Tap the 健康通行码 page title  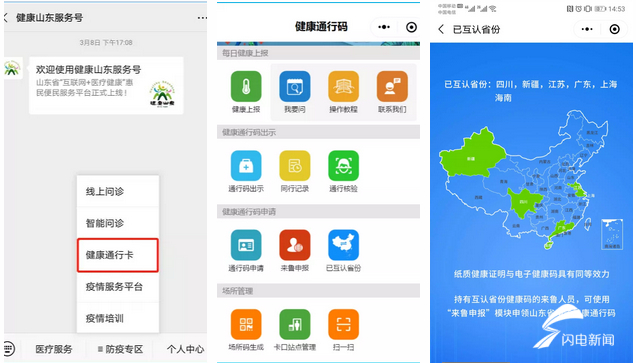pos(321,27)
